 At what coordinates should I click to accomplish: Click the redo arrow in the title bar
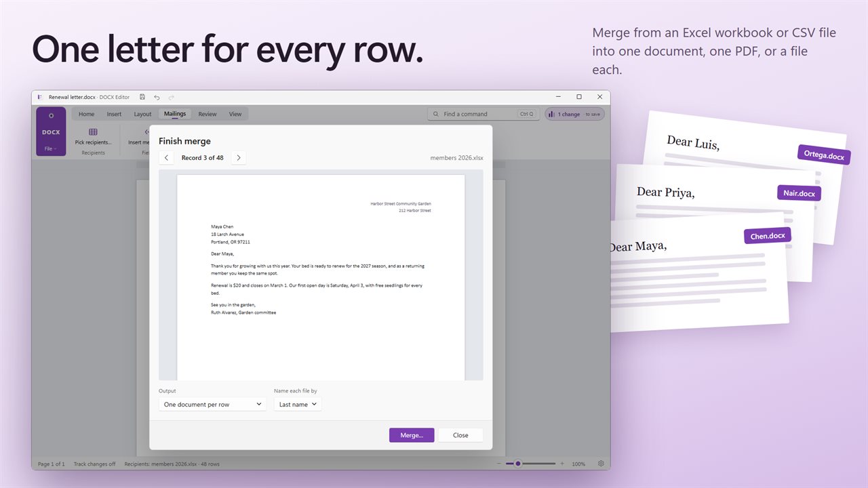click(x=172, y=97)
